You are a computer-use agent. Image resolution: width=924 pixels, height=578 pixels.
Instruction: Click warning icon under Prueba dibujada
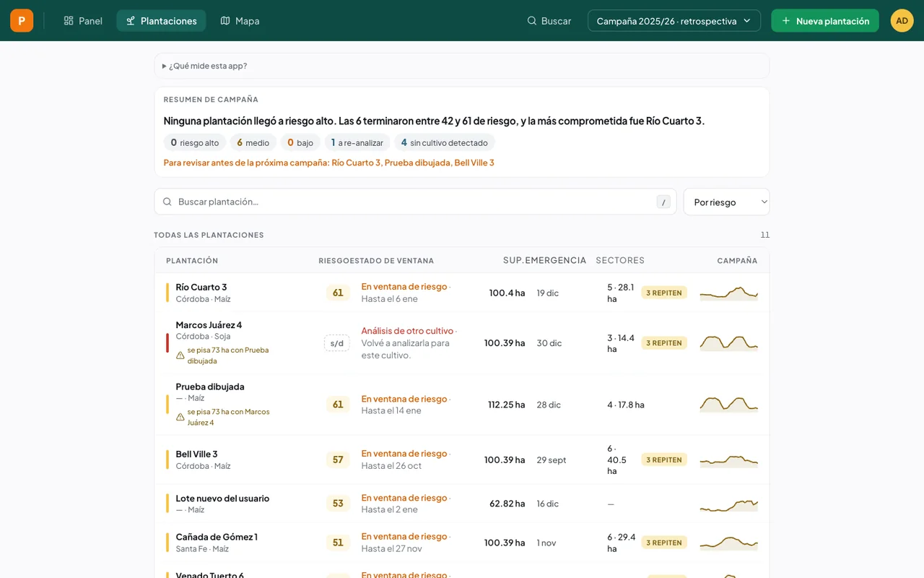pyautogui.click(x=180, y=417)
